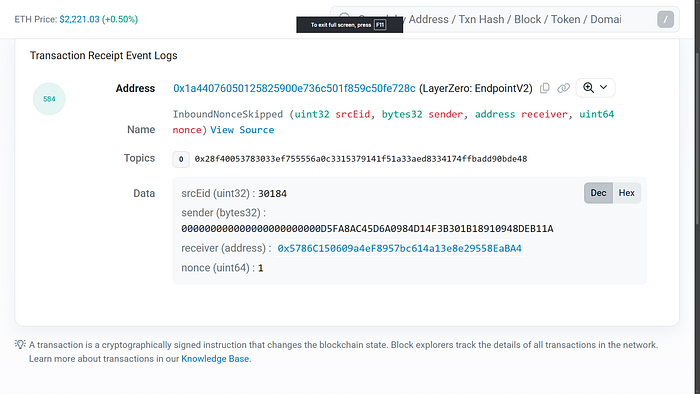This screenshot has width=700, height=394.
Task: Click the topic 0 hash value
Action: click(x=361, y=159)
